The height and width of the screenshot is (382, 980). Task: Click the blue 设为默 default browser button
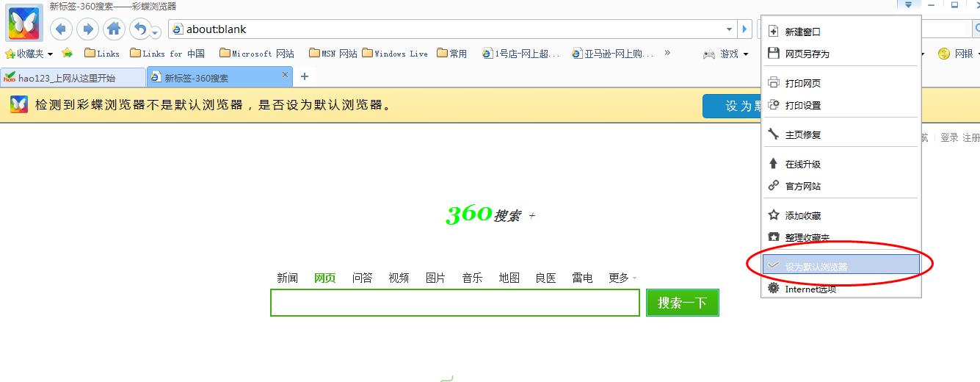tap(733, 106)
